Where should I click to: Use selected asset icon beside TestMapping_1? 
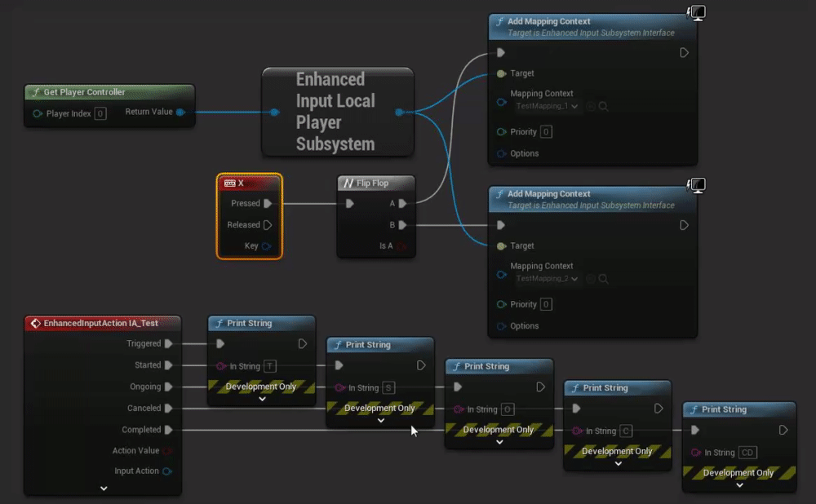[590, 106]
